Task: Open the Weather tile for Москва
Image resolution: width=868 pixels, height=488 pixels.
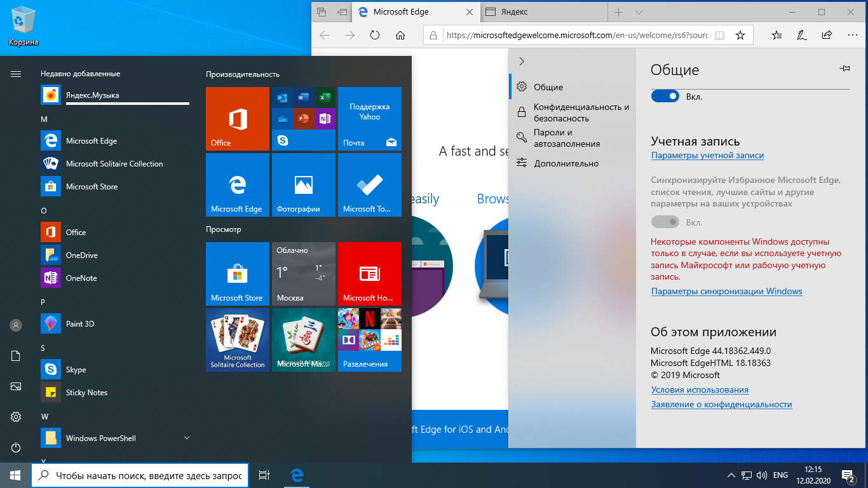Action: coord(303,274)
